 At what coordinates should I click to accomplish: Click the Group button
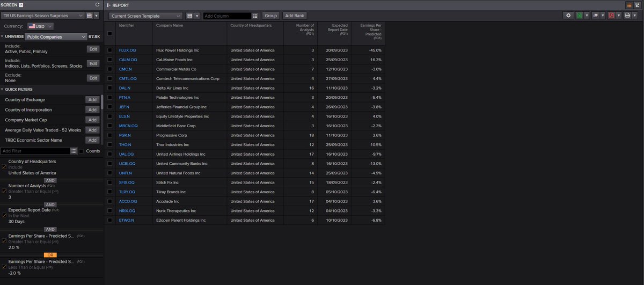coord(271,16)
